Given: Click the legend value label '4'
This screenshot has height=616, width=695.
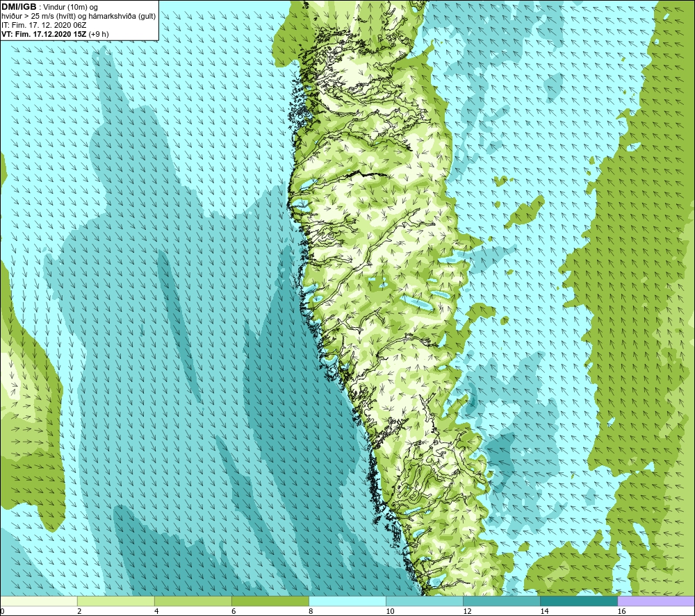Looking at the screenshot, I should click(156, 612).
